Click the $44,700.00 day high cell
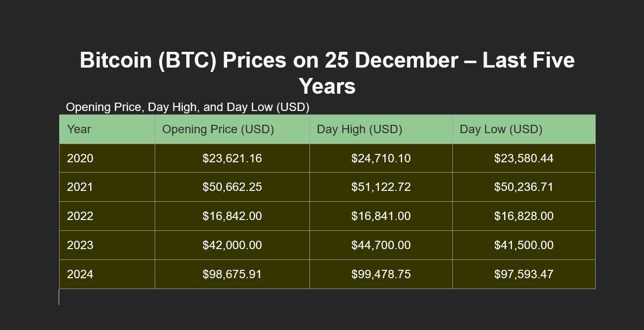 (x=381, y=245)
